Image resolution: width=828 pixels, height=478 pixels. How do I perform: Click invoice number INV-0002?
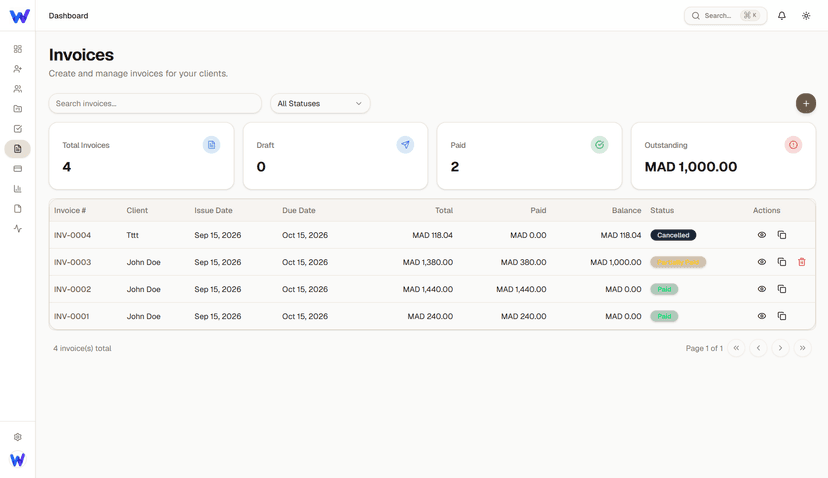(72, 289)
